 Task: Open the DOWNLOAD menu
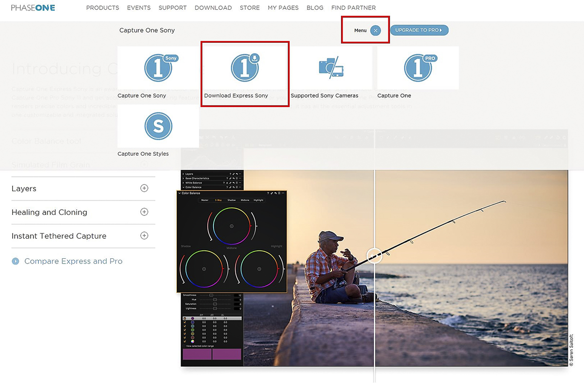pyautogui.click(x=213, y=8)
